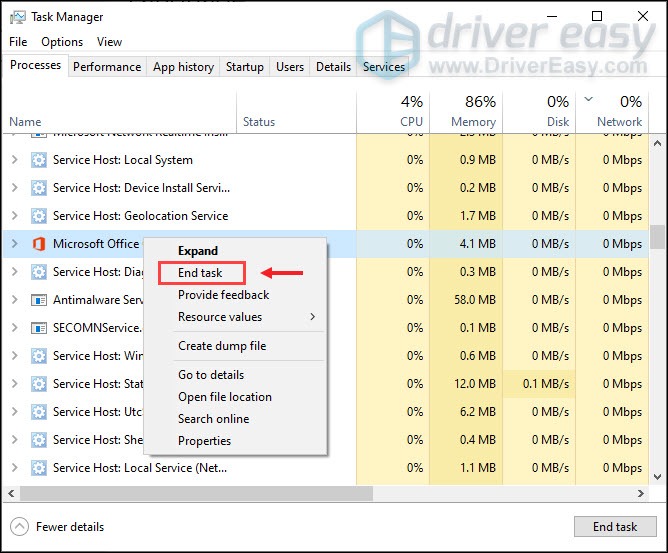The height and width of the screenshot is (553, 668).
Task: Open the Startup tab
Action: (245, 67)
